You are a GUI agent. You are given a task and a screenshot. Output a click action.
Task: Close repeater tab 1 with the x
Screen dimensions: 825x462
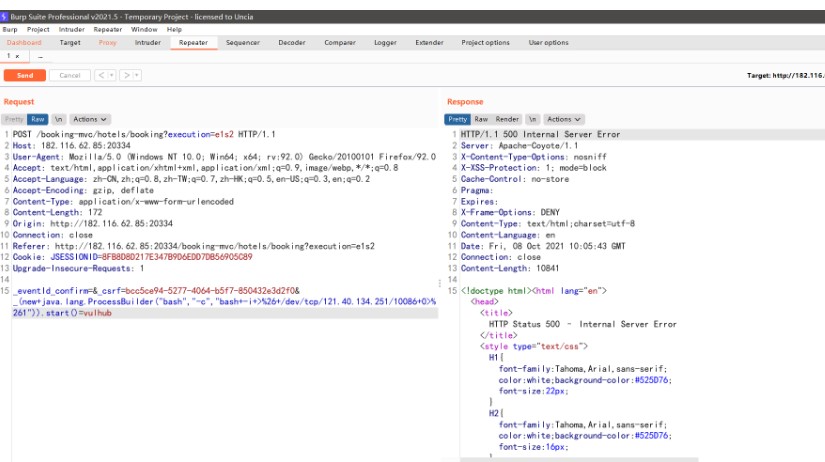tap(17, 56)
